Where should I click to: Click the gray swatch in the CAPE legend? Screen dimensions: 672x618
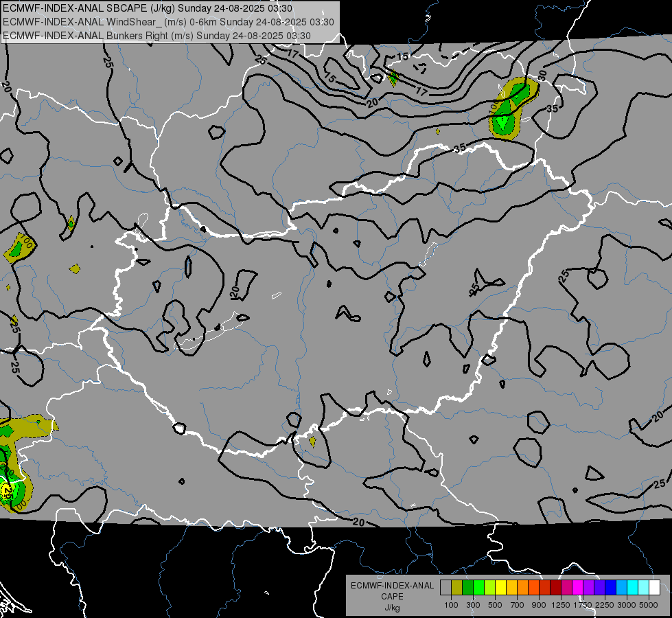tap(445, 587)
